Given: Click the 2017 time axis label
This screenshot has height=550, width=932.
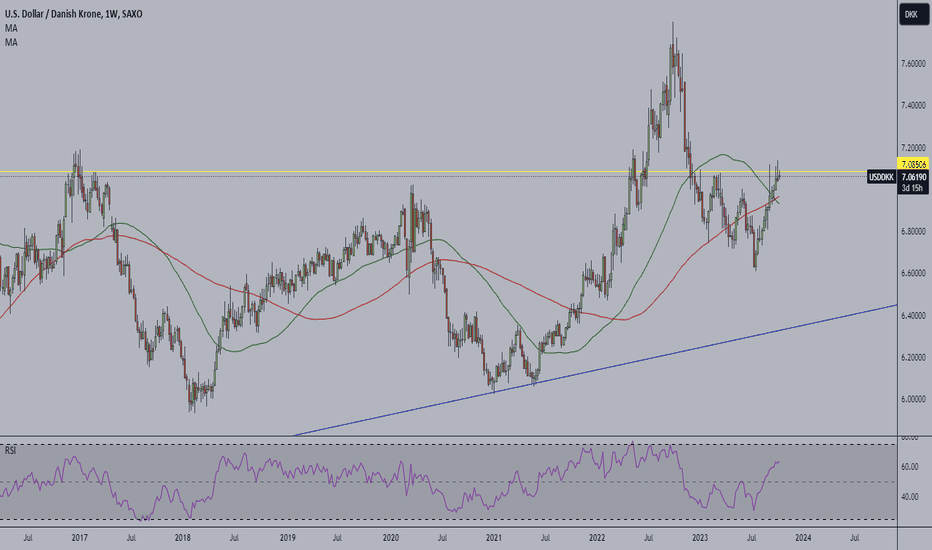Looking at the screenshot, I should point(80,538).
